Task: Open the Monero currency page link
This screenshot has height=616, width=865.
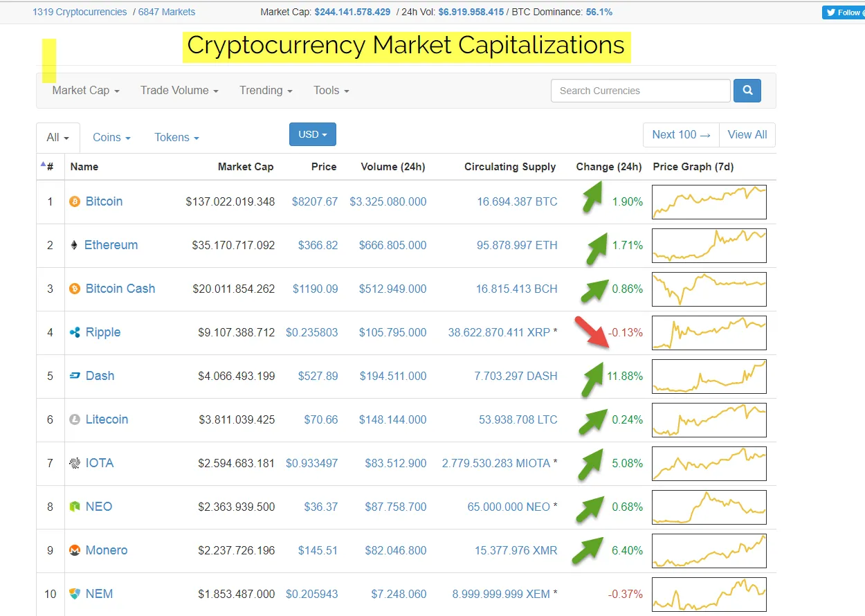Action: [x=107, y=551]
